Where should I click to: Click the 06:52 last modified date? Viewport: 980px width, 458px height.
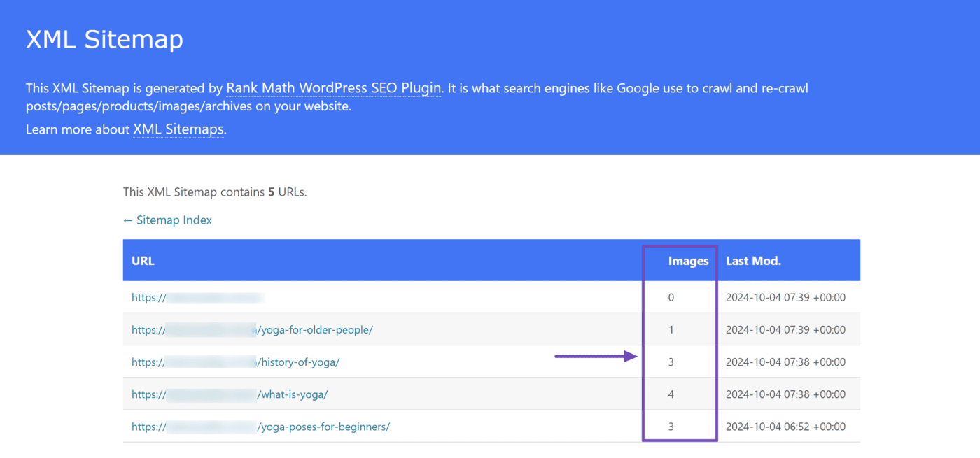point(785,427)
